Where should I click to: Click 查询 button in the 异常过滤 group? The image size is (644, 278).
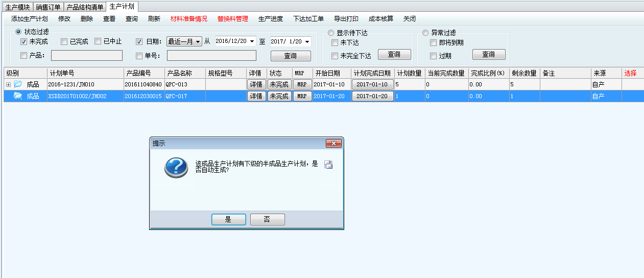point(489,55)
